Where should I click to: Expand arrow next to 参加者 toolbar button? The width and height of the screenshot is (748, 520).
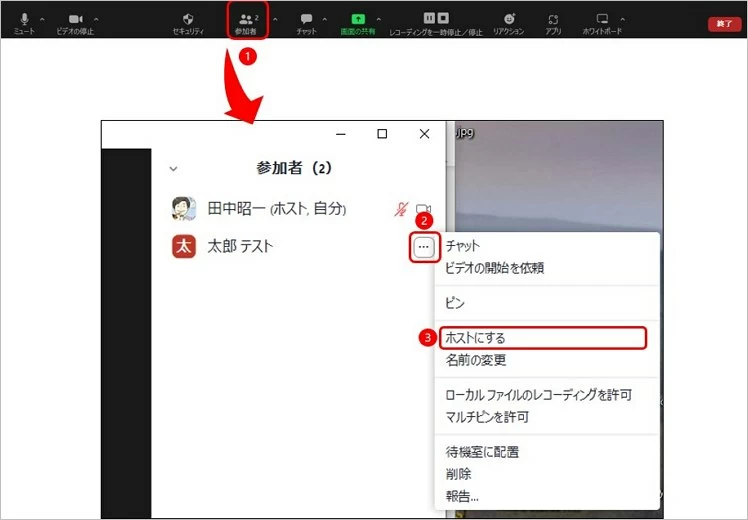275,20
